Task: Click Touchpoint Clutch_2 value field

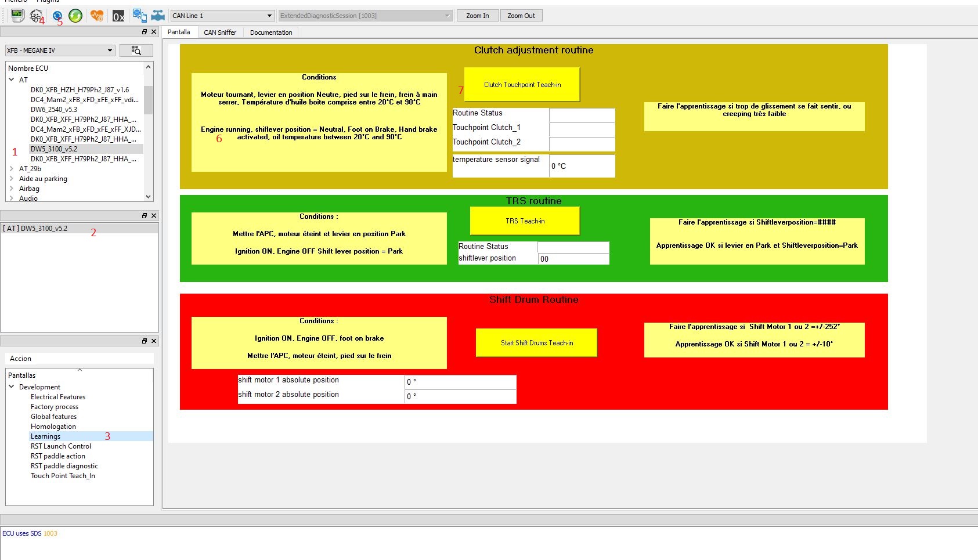Action: tap(582, 144)
